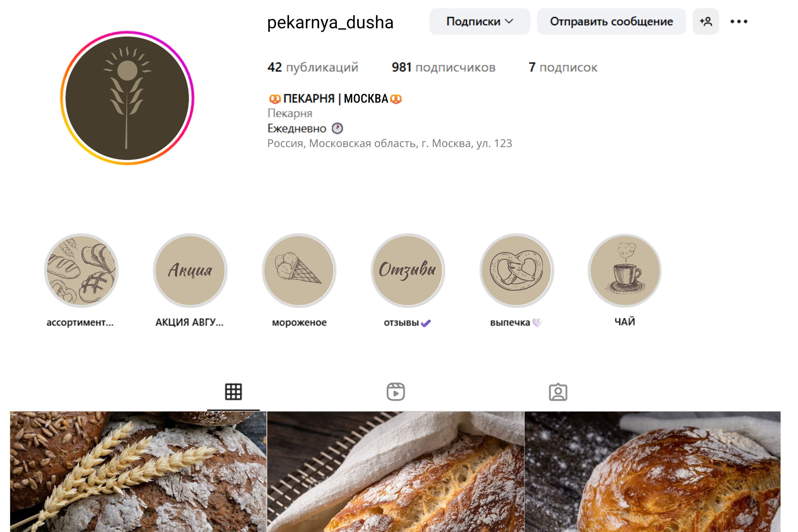Image resolution: width=798 pixels, height=532 pixels.
Task: Open the posts grid tab
Action: point(233,392)
